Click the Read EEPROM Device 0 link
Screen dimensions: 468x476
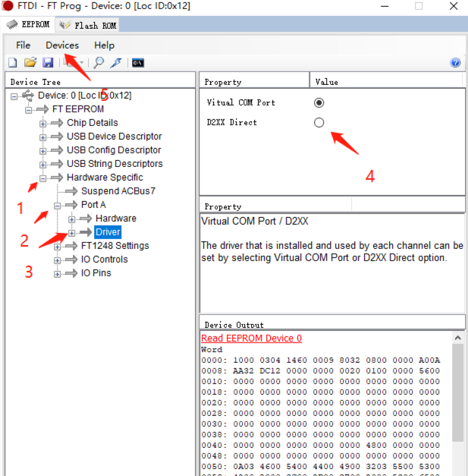(x=251, y=338)
